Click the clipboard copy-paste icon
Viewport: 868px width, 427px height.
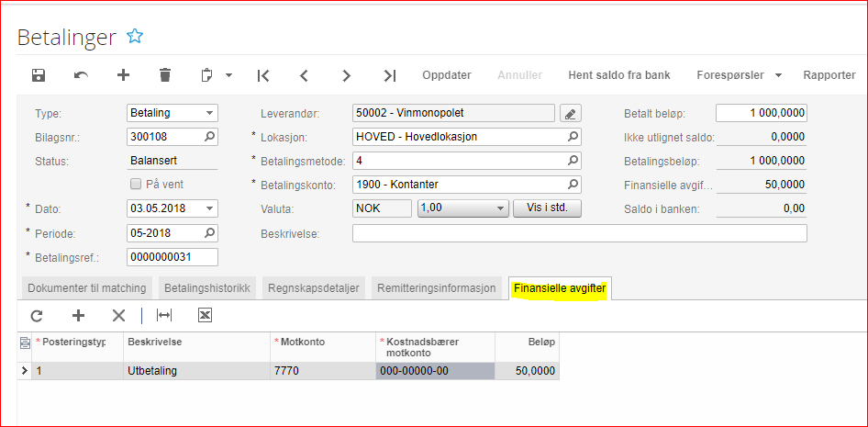[207, 75]
